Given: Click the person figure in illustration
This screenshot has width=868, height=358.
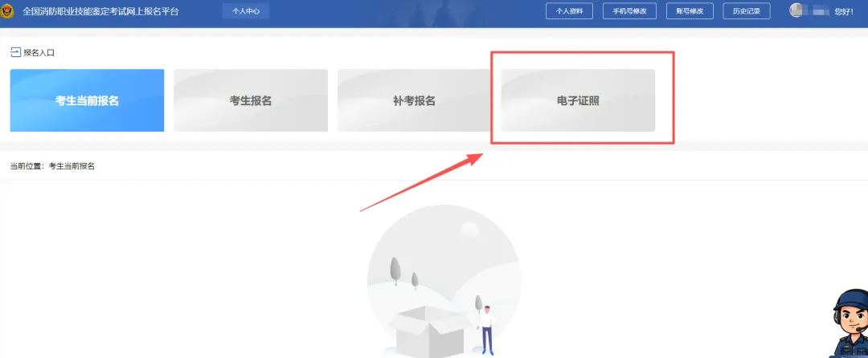Looking at the screenshot, I should (486, 329).
